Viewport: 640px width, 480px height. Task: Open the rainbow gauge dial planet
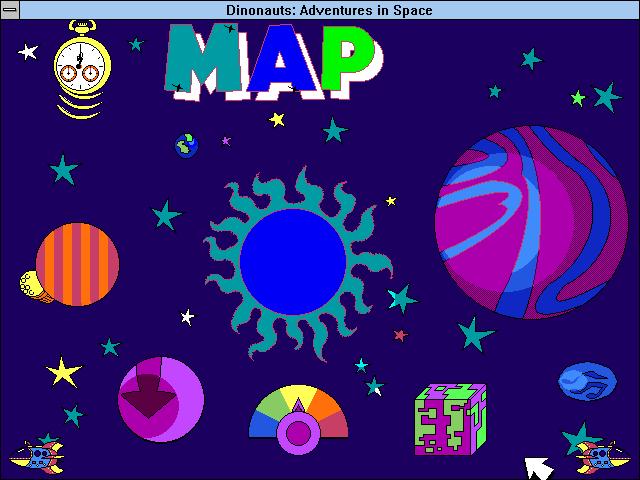(x=298, y=420)
